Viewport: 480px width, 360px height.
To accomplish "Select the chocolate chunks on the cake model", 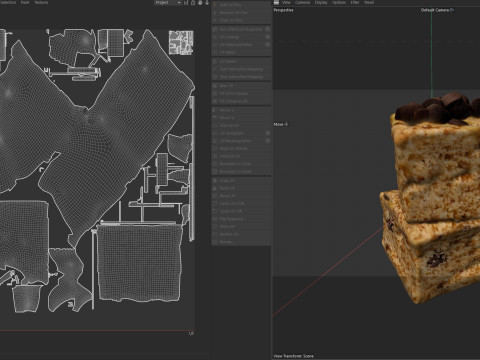I will [438, 108].
